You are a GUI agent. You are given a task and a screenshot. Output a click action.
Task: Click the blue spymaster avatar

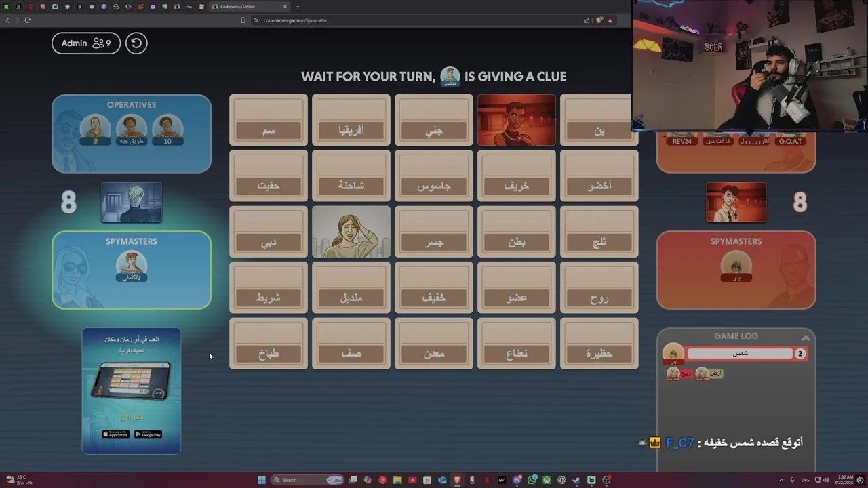(132, 266)
